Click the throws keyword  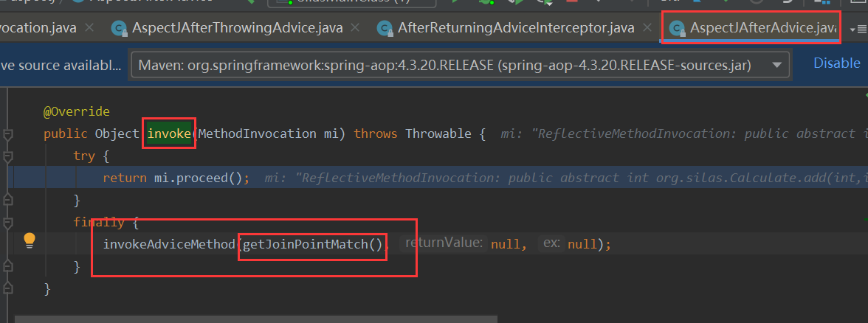coord(376,133)
